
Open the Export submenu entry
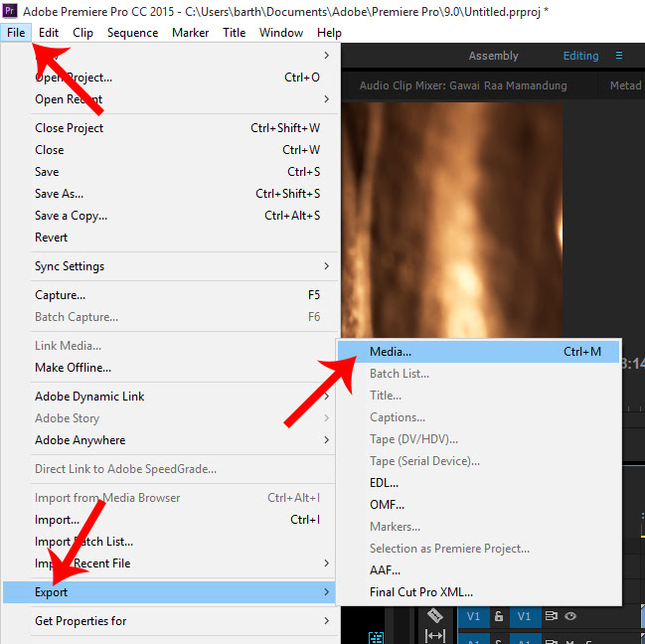tap(170, 592)
